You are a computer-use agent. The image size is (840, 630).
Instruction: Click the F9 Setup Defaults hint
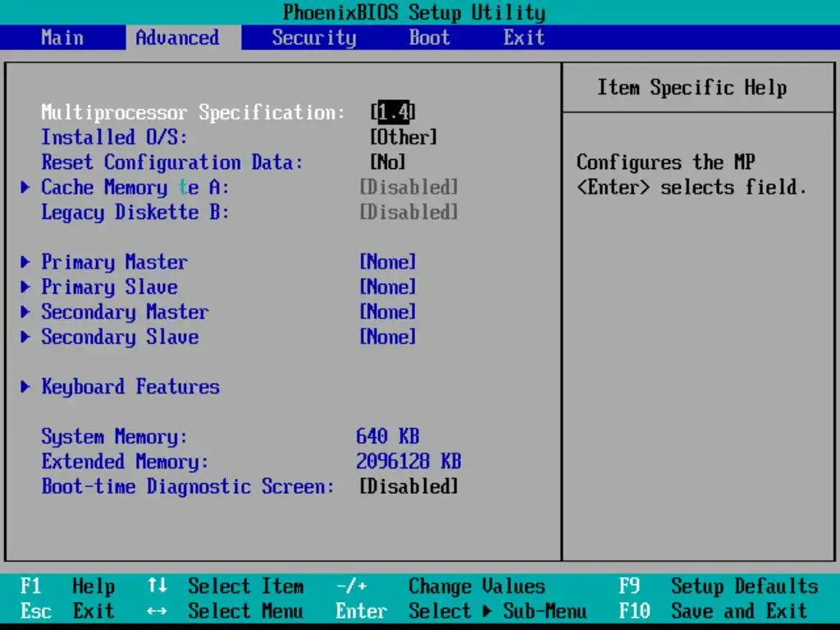point(719,587)
